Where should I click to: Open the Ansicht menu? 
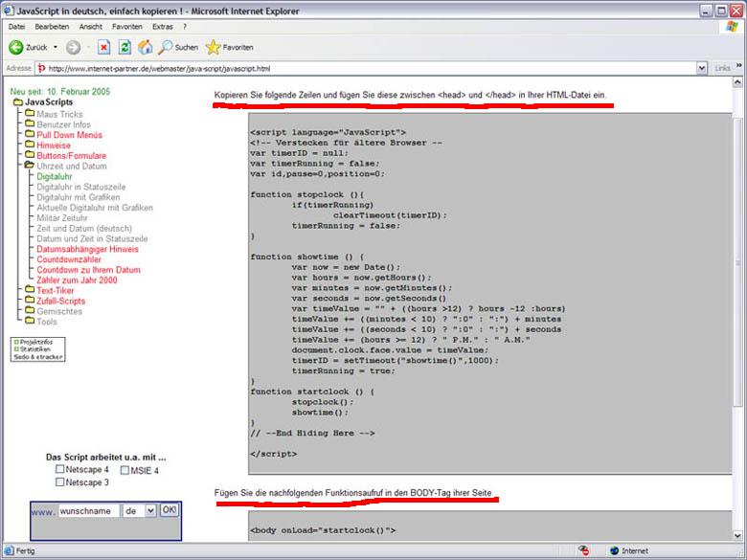pyautogui.click(x=91, y=27)
